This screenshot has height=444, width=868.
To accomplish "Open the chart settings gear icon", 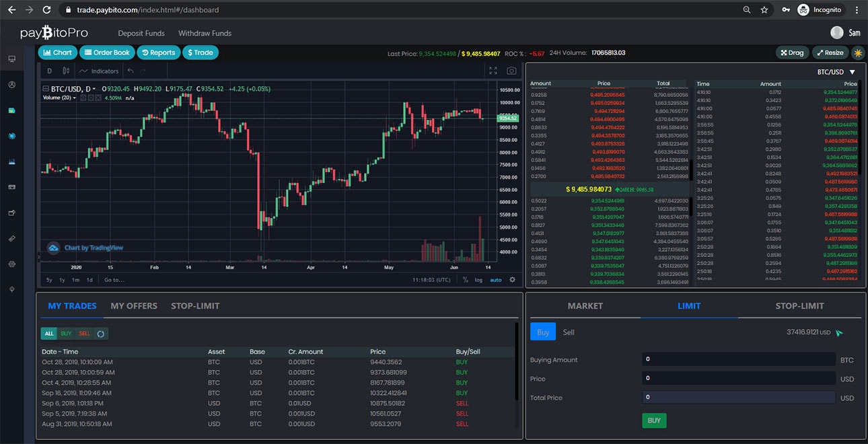I will pos(513,280).
